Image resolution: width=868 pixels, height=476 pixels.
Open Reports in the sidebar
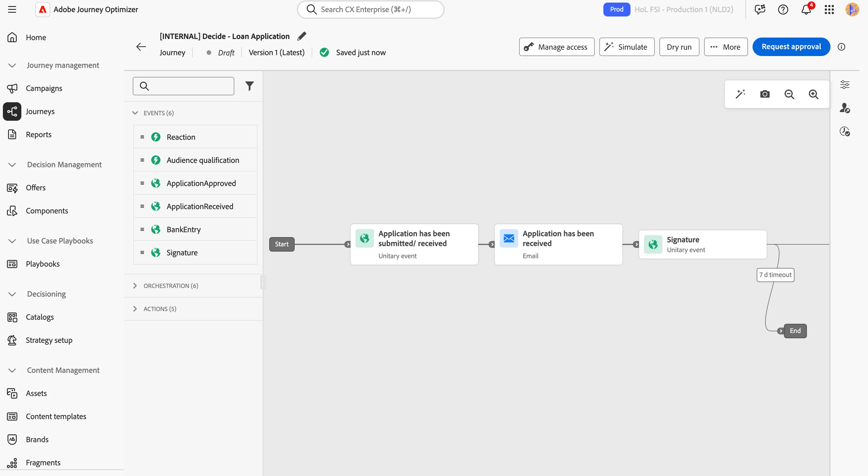[39, 135]
